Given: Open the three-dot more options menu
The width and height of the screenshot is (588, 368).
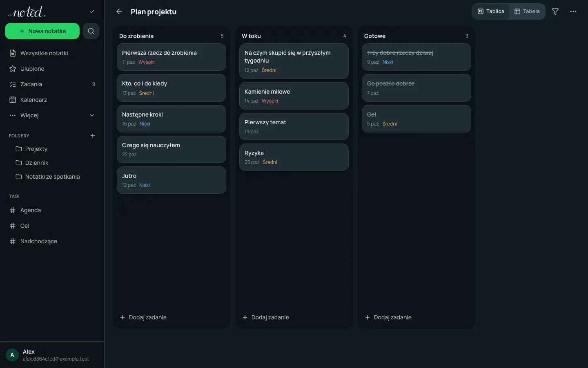Looking at the screenshot, I should 573,11.
